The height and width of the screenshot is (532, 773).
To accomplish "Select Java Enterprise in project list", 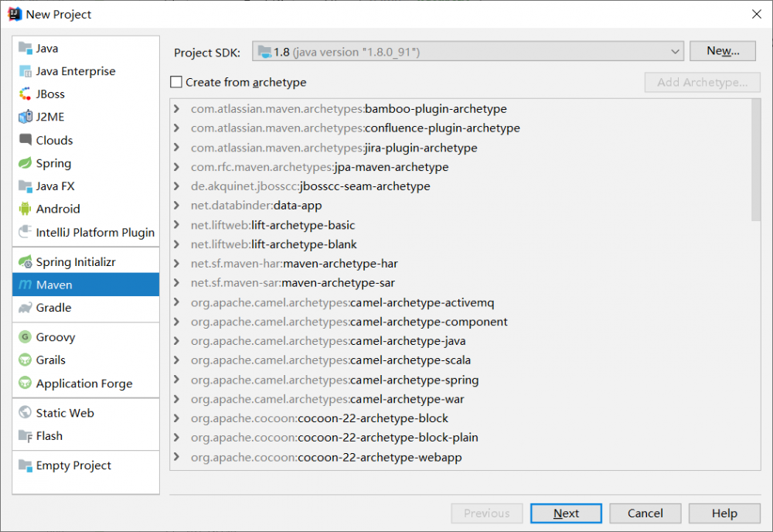I will pos(75,71).
